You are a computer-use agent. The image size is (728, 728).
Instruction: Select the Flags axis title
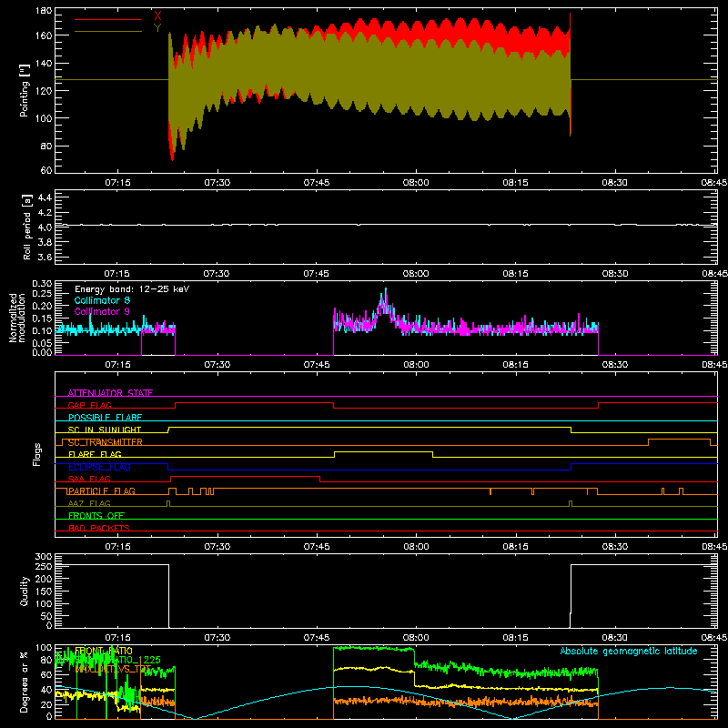pos(36,454)
